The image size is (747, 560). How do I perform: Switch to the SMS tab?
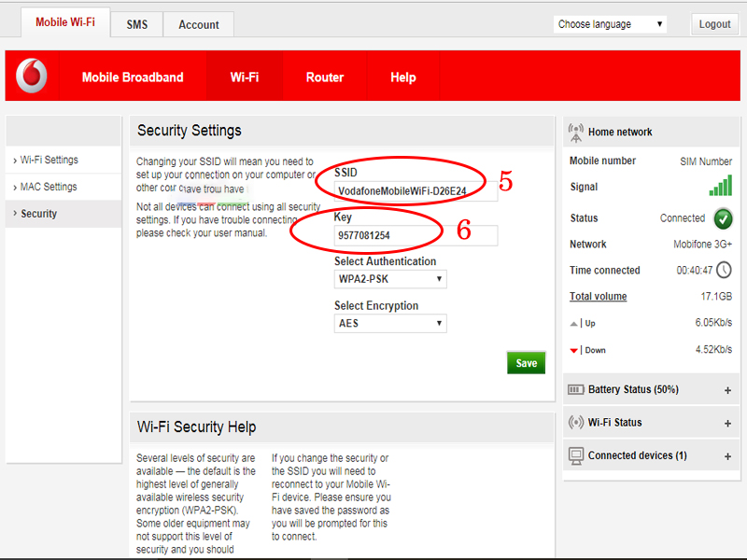coord(136,24)
